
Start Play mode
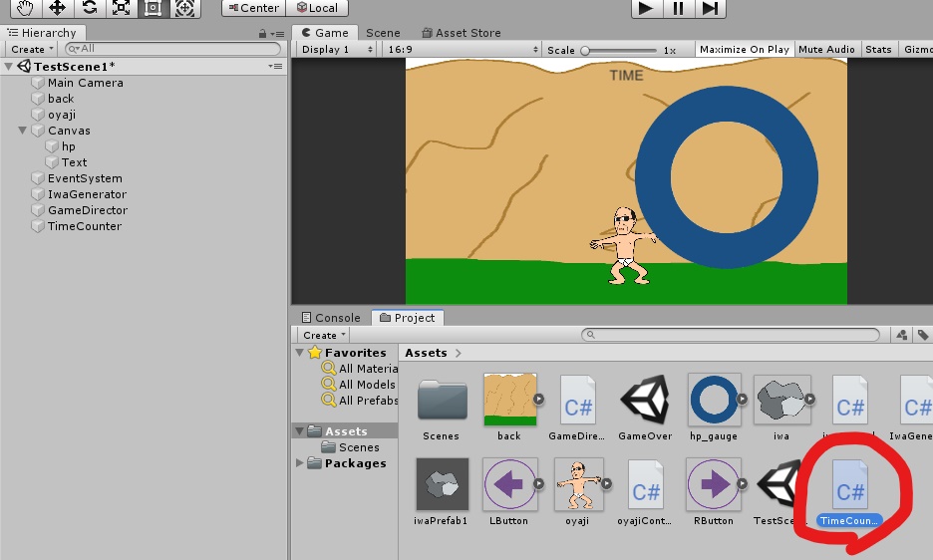[x=646, y=8]
